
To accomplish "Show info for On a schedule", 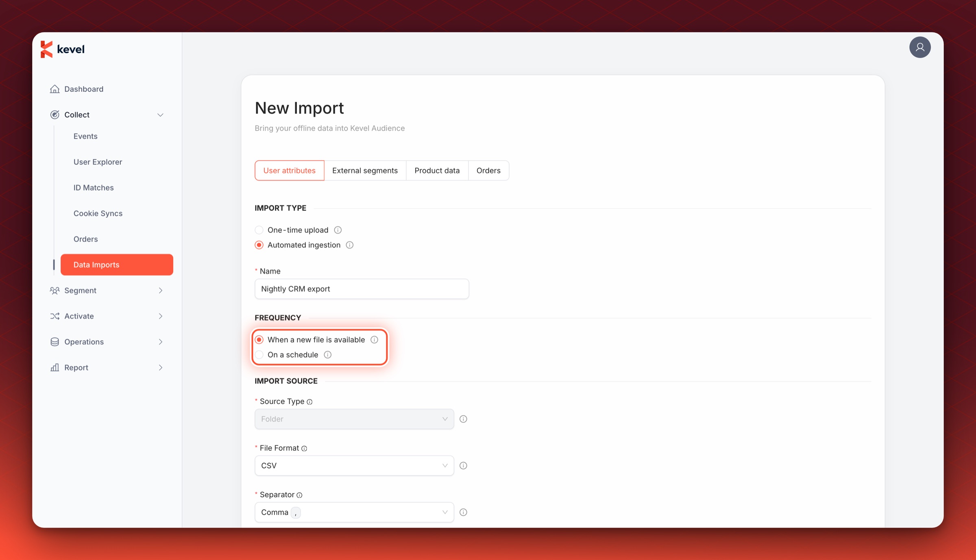I will [x=327, y=355].
